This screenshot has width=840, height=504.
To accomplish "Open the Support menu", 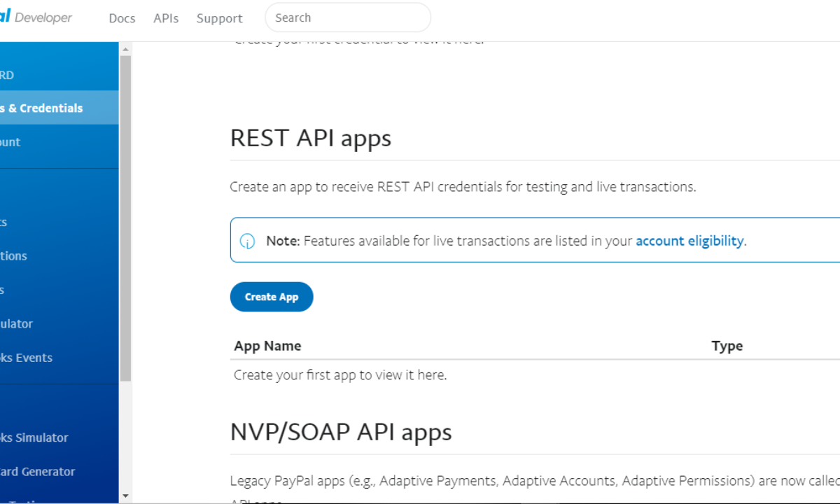I will [219, 18].
